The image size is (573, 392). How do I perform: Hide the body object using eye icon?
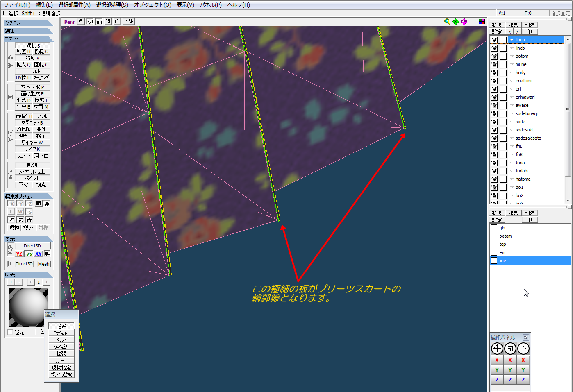tap(494, 73)
